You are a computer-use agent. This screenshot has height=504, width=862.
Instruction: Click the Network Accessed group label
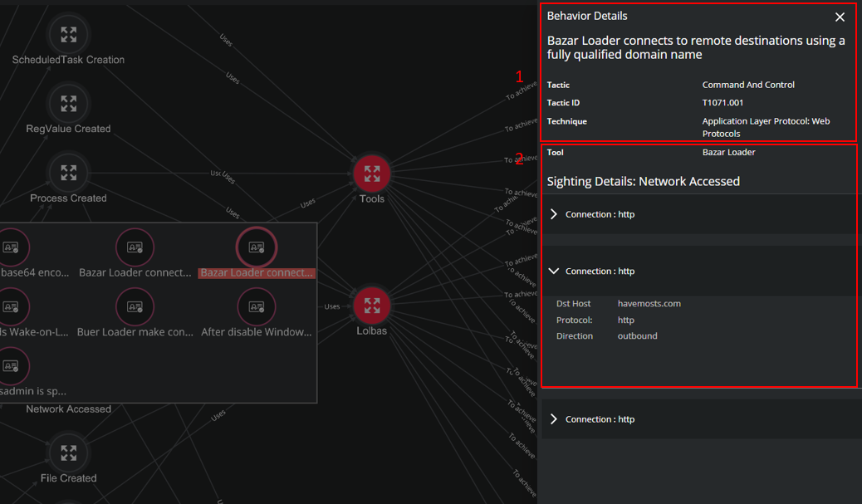[68, 409]
